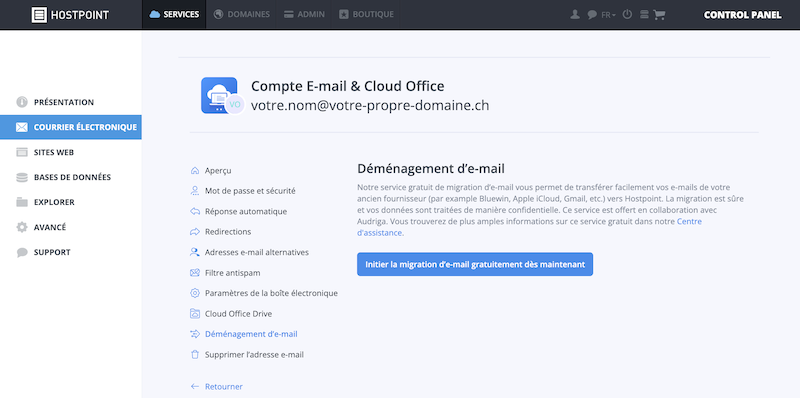800x398 pixels.
Task: Click the Hostpoint logo icon
Action: click(39, 15)
